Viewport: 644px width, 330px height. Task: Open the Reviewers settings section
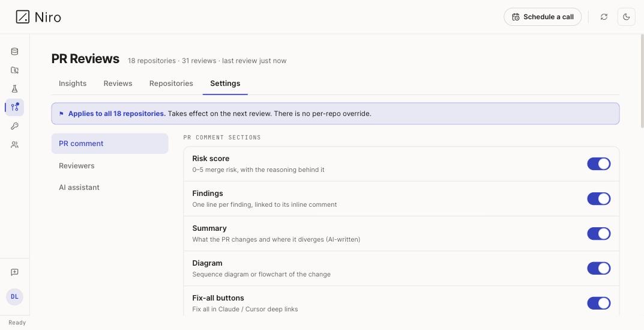pos(110,166)
